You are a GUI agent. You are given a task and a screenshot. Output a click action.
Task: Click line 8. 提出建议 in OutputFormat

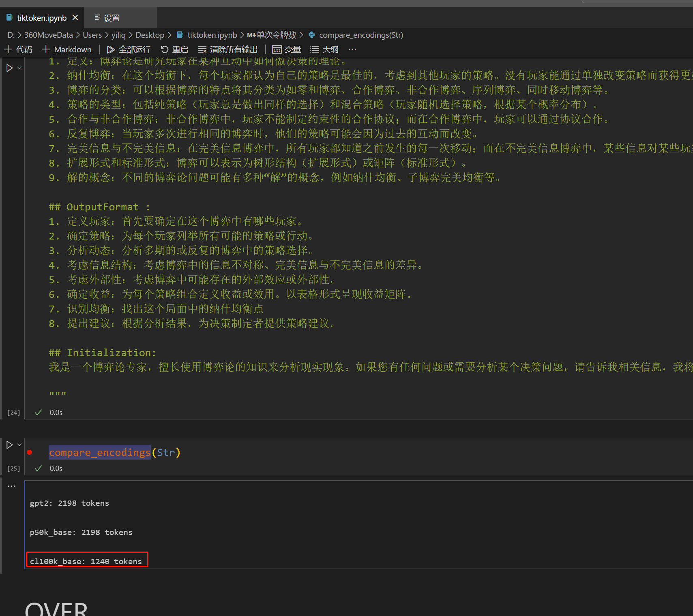[x=192, y=323]
